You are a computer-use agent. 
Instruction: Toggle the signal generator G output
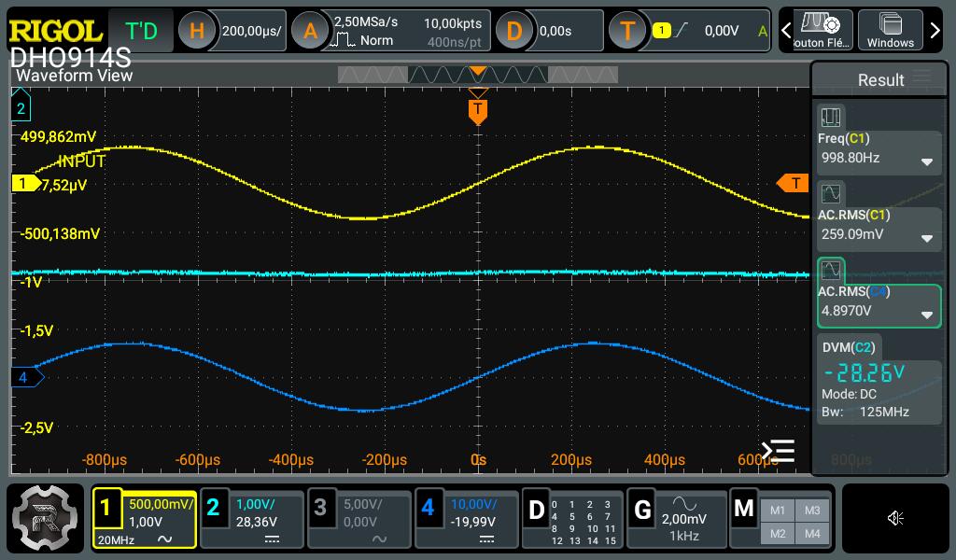pos(642,510)
